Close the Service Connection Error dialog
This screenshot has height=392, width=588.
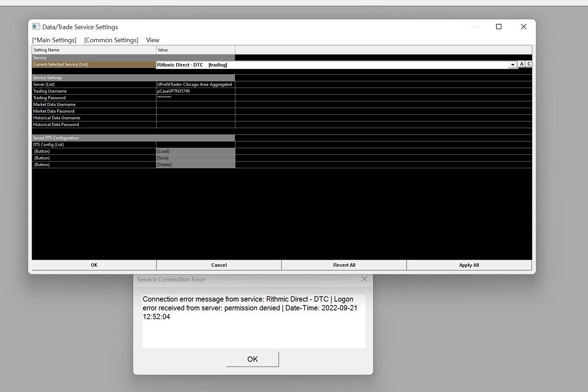[364, 279]
